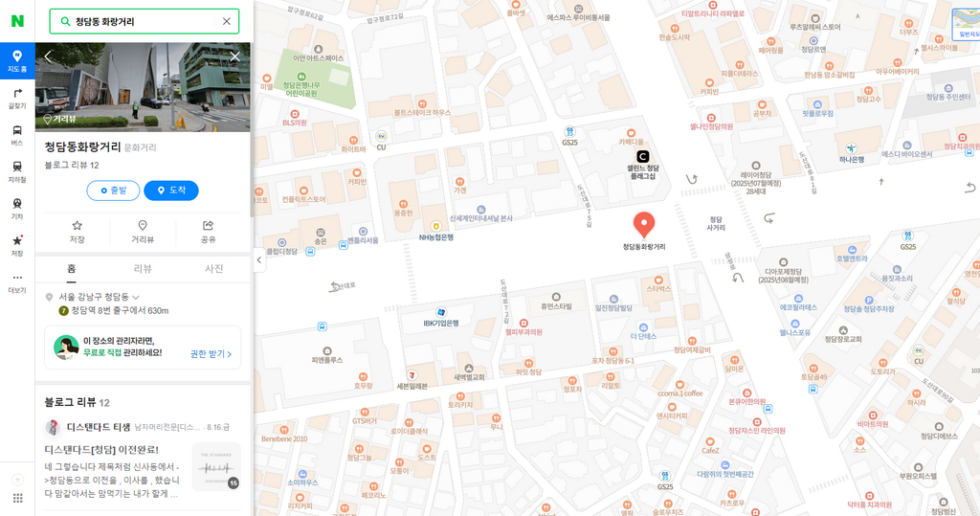This screenshot has height=516, width=980.
Task: Collapse the side panel with arrow handle
Action: [259, 260]
